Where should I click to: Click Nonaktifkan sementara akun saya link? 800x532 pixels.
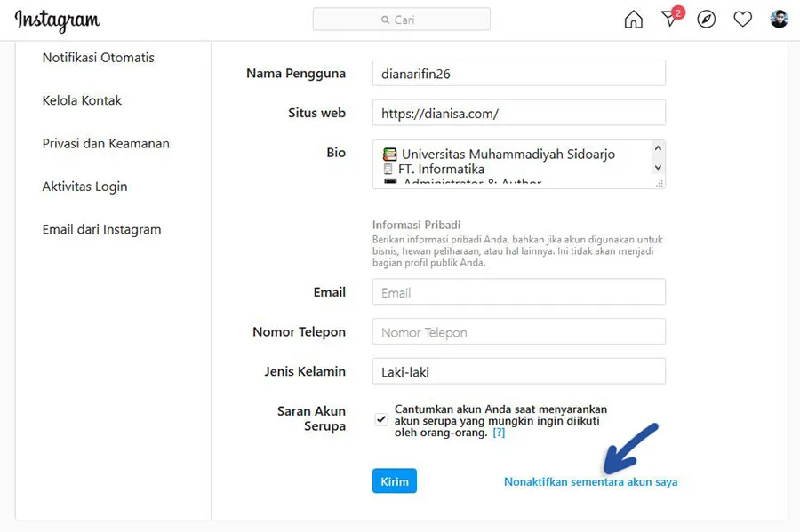pos(590,481)
